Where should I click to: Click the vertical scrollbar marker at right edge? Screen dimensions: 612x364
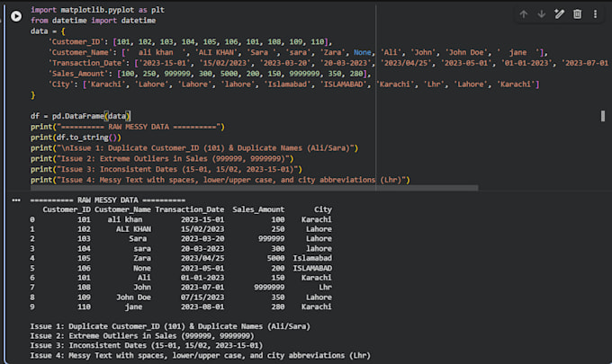click(x=603, y=116)
